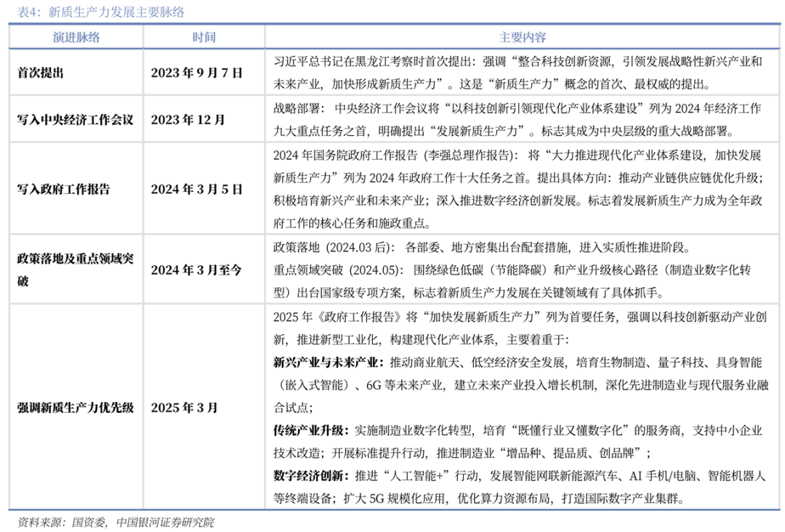Select the 2024年3月至今 time cell

196,270
